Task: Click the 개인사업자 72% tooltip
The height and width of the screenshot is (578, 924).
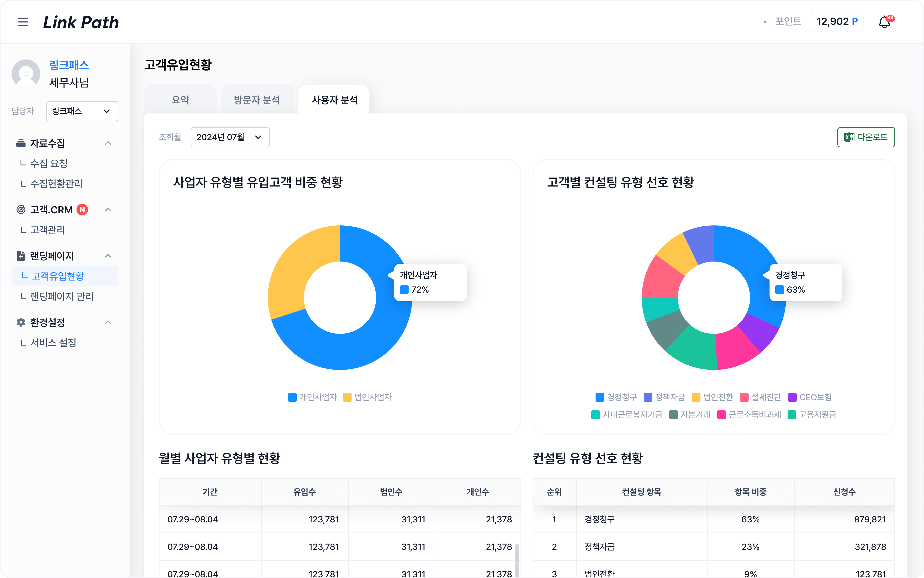Action: tap(430, 282)
